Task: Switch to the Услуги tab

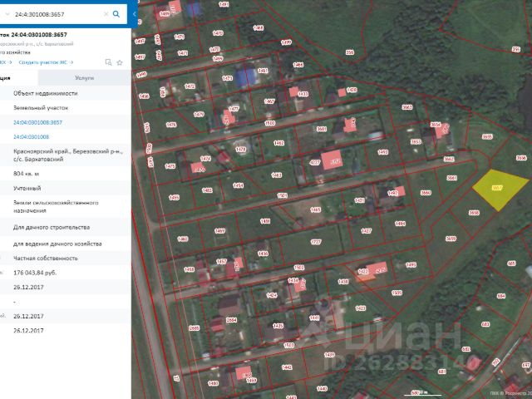Action: [x=84, y=77]
